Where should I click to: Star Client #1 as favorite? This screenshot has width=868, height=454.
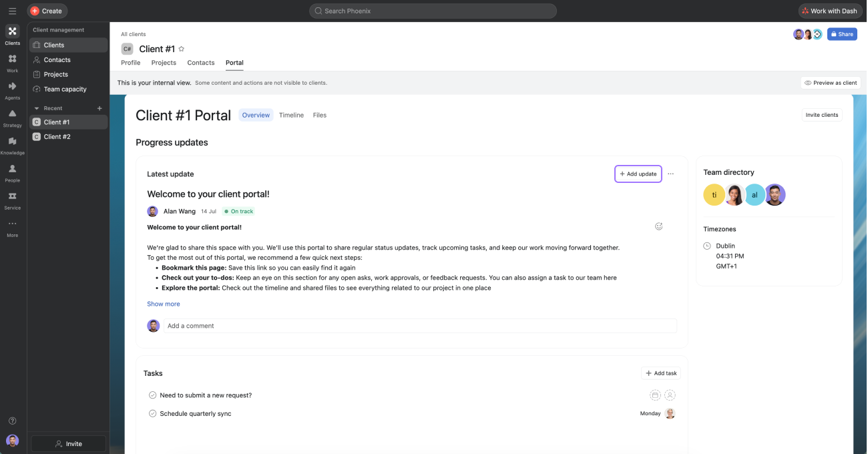[x=182, y=49]
